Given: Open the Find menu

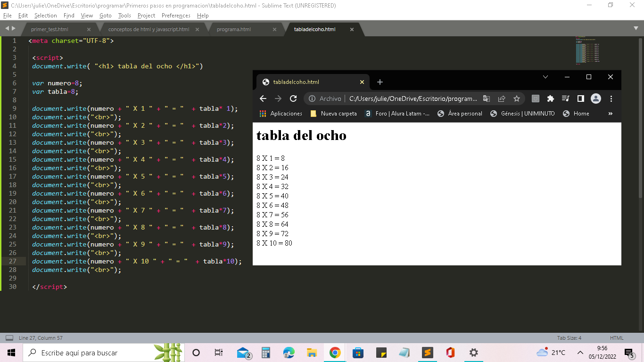Looking at the screenshot, I should pyautogui.click(x=69, y=16).
